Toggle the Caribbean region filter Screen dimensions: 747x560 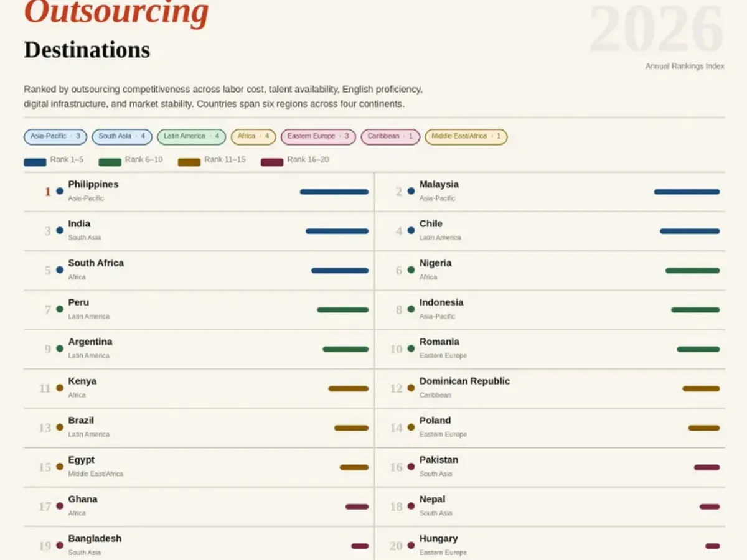(x=390, y=137)
